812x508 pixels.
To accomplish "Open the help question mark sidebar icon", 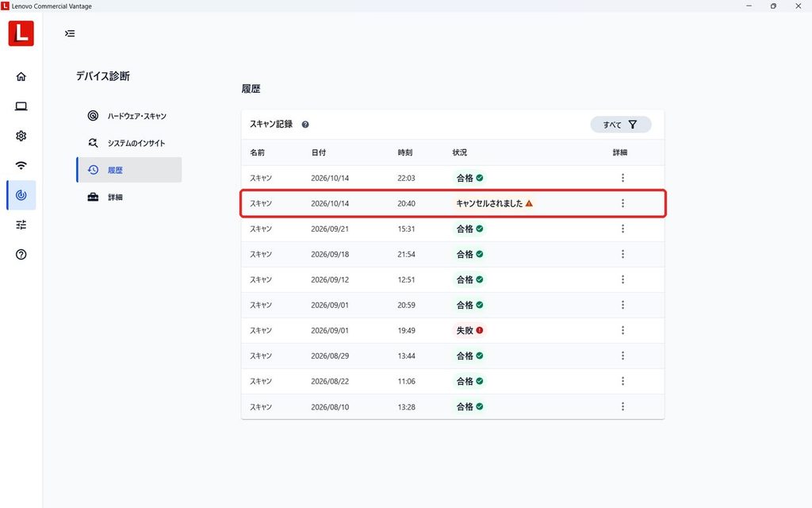I will tap(21, 255).
